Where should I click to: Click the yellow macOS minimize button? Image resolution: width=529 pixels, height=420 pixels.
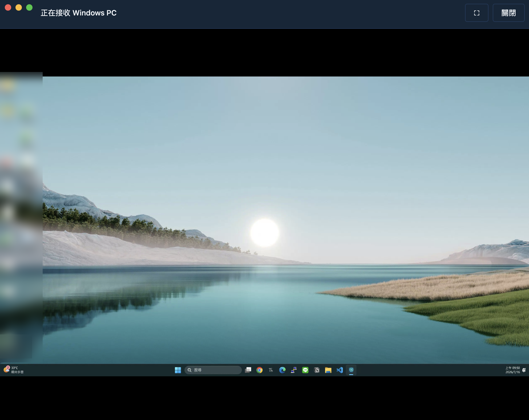(x=19, y=7)
